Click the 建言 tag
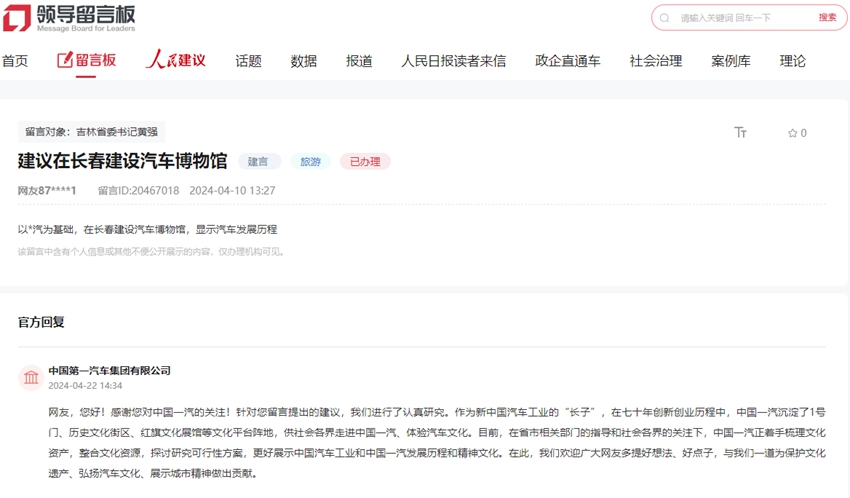Image resolution: width=850 pixels, height=498 pixels. [258, 161]
